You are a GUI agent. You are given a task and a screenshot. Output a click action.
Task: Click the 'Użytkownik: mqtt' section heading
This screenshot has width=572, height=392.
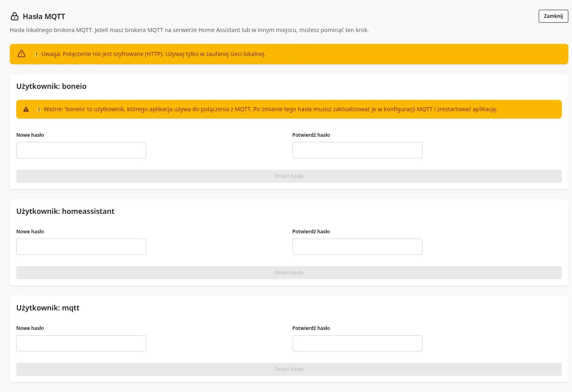[x=48, y=308]
